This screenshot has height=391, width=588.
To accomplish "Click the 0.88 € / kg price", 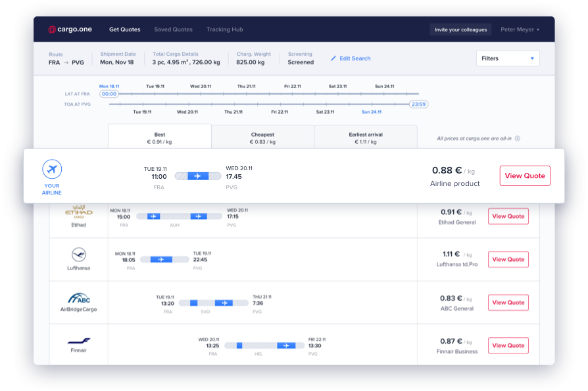I will click(453, 170).
